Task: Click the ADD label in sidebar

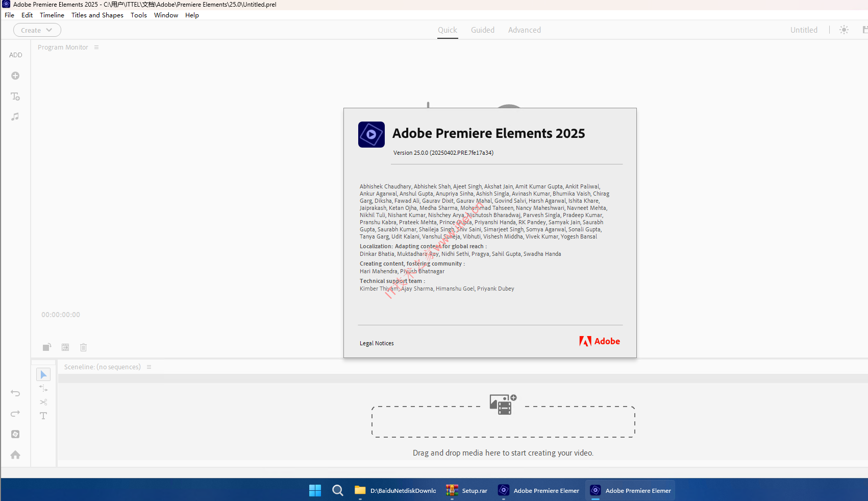Action: (x=16, y=55)
